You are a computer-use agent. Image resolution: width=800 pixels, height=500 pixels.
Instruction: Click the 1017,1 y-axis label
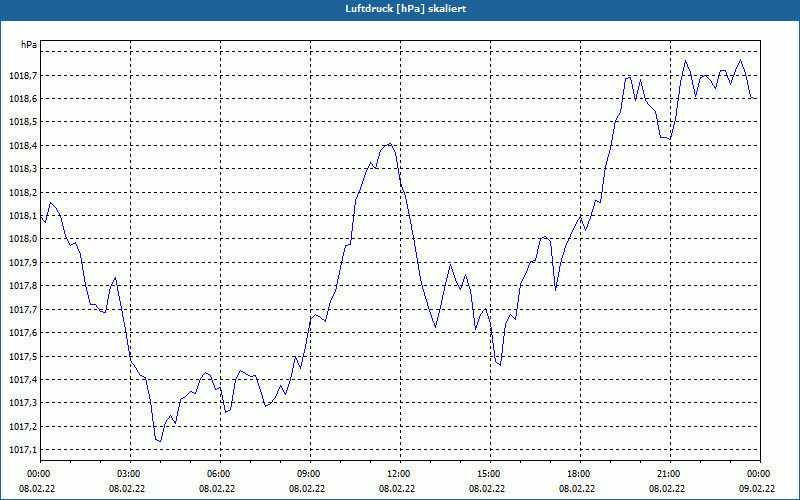[x=23, y=449]
